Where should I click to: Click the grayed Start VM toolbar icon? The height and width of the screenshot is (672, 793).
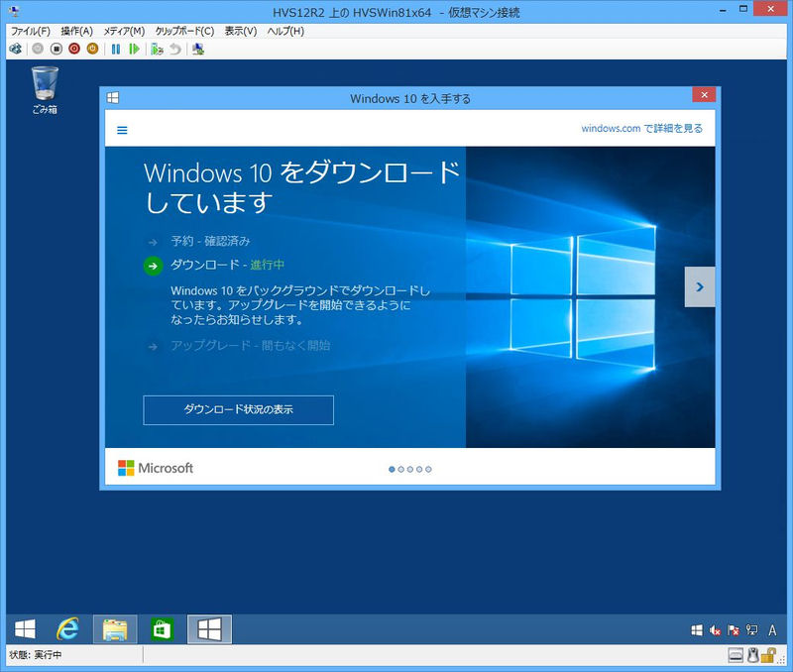(x=38, y=49)
